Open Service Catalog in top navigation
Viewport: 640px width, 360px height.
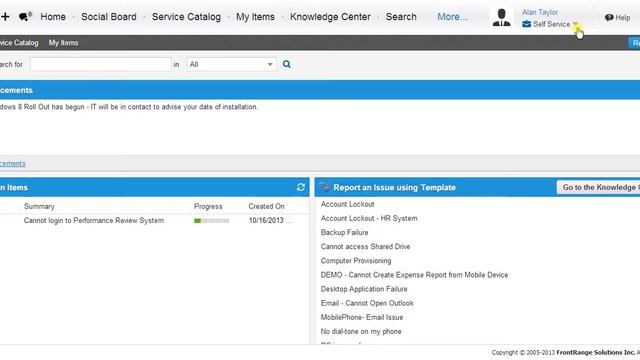(x=186, y=17)
